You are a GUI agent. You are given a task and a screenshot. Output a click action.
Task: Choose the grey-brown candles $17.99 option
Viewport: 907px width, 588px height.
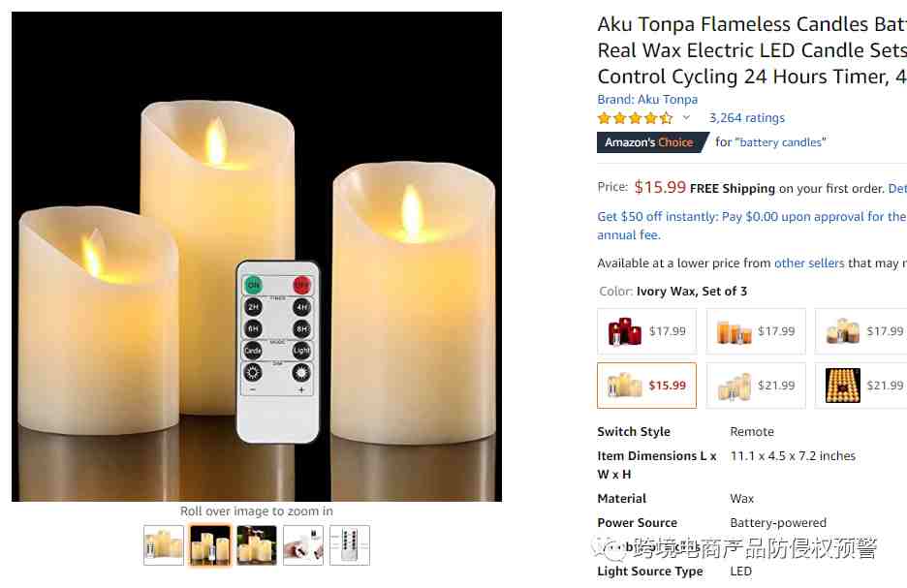coord(861,331)
